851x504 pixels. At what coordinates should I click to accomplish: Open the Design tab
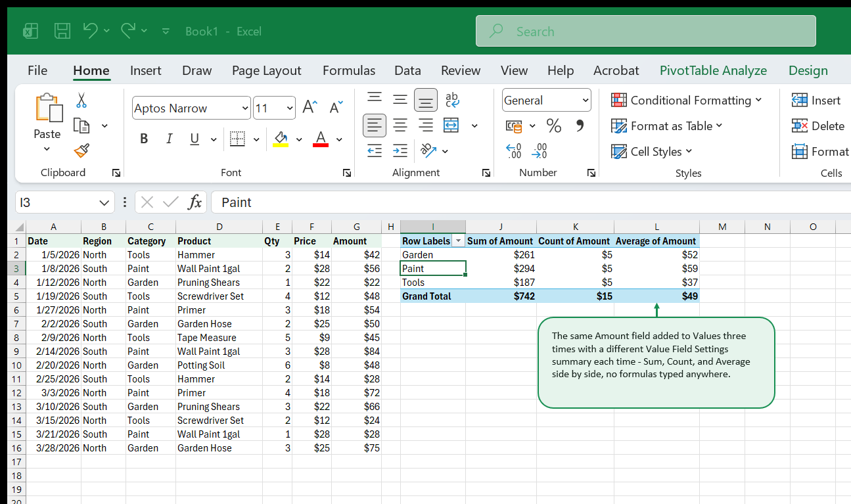pyautogui.click(x=808, y=70)
